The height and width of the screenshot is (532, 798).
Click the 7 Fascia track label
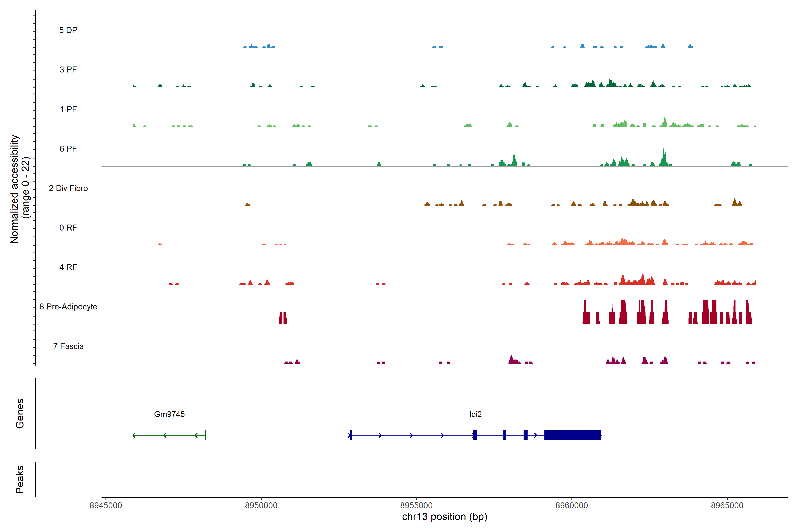68,346
